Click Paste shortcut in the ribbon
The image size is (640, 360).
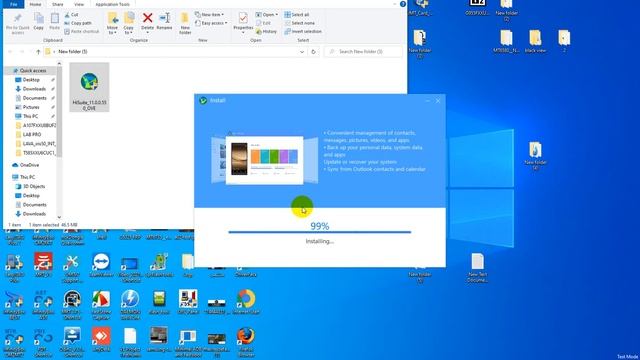pos(82,31)
